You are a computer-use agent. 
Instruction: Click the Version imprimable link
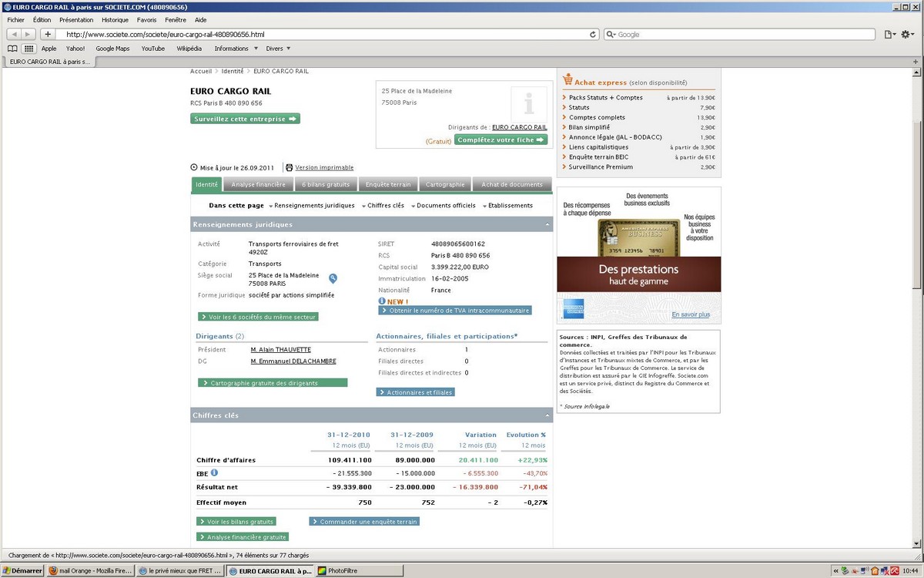coord(324,168)
